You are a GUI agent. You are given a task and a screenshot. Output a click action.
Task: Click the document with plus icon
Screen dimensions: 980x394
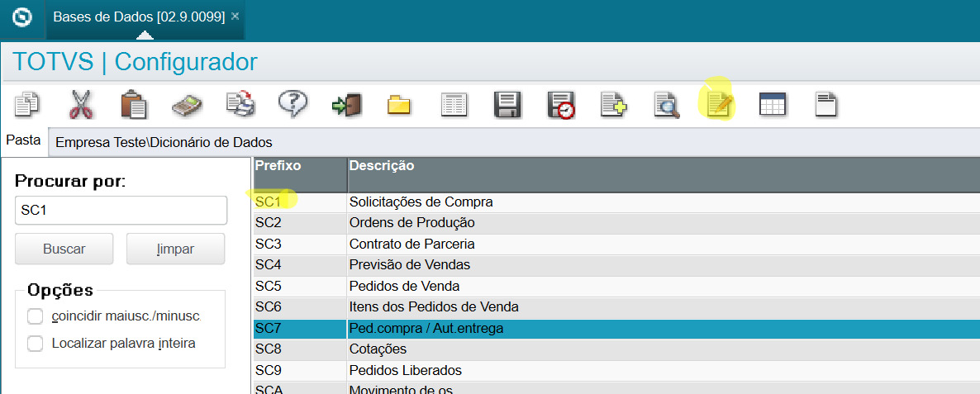point(614,105)
